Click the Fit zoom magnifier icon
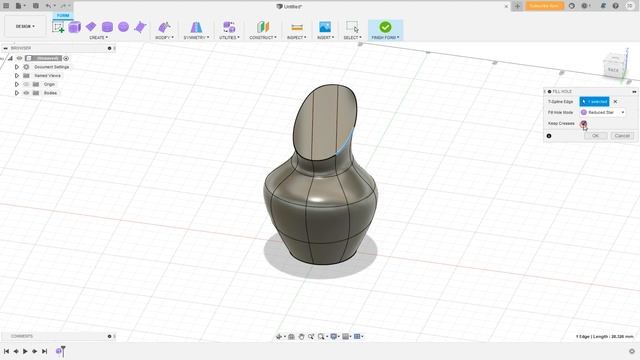This screenshot has width=640, height=360. tap(321, 336)
